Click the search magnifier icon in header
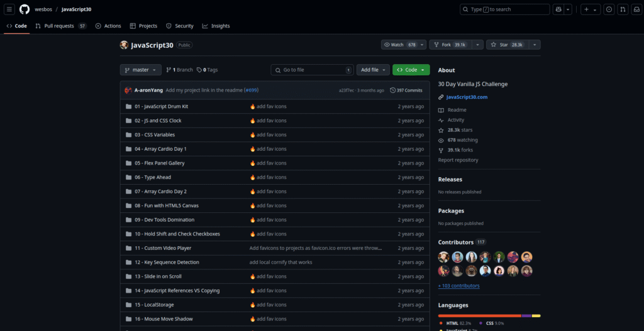 tap(465, 9)
